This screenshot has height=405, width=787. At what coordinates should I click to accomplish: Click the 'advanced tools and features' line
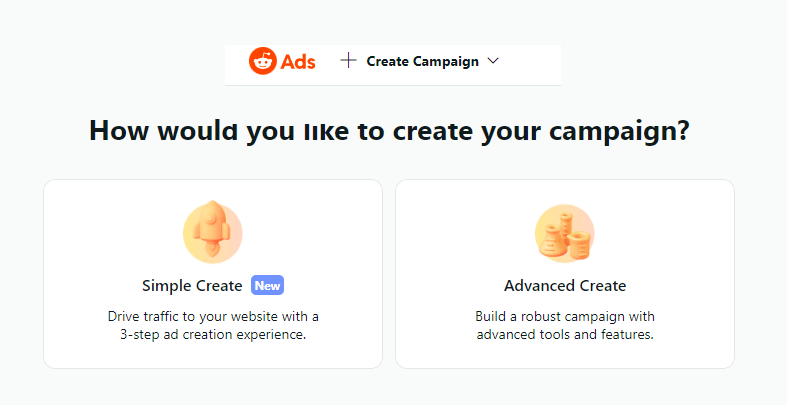pos(565,335)
